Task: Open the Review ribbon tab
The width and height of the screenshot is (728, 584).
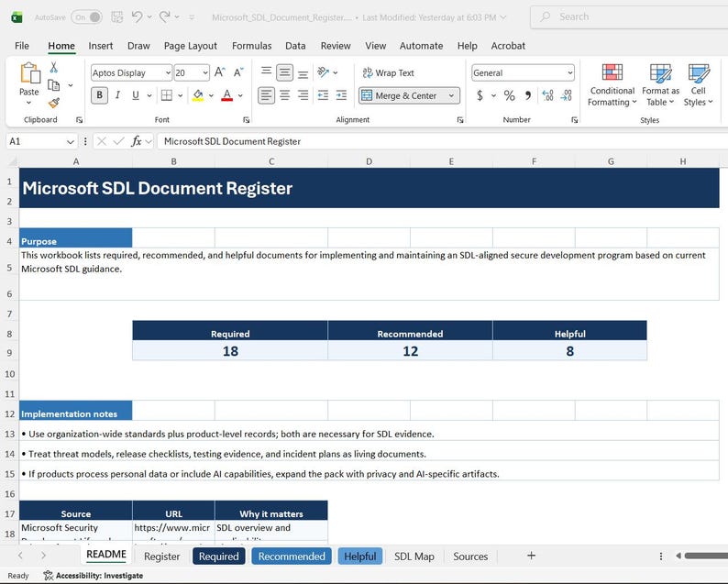Action: 336,46
